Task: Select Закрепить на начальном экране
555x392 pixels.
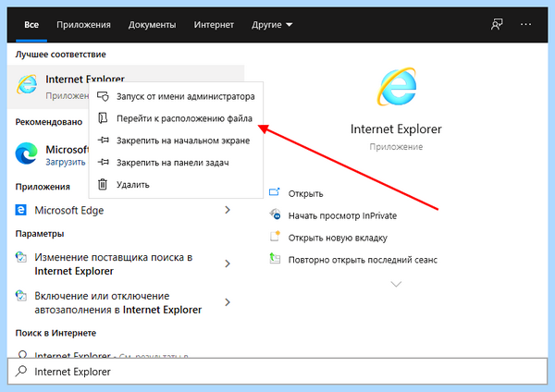Action: pyautogui.click(x=176, y=141)
